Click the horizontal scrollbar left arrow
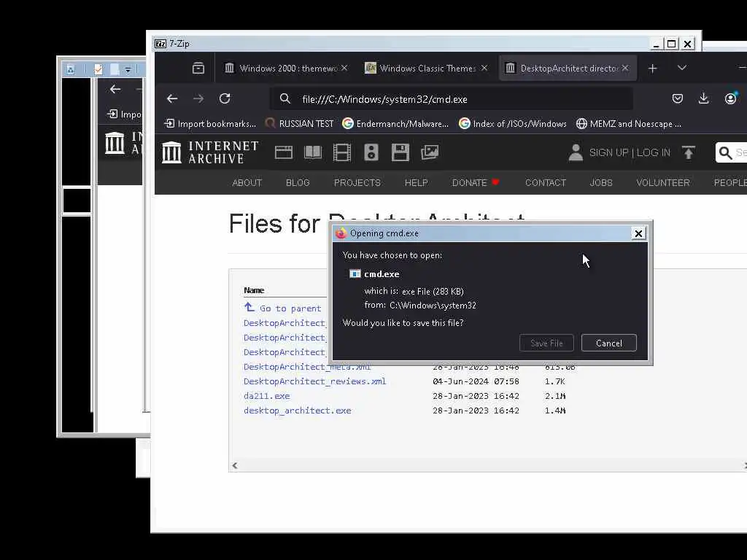The height and width of the screenshot is (560, 747). tap(235, 466)
